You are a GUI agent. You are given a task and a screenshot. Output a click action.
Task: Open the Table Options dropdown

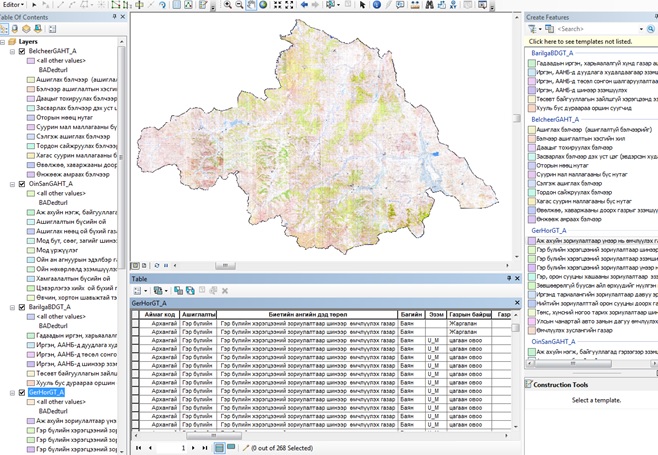point(140,290)
